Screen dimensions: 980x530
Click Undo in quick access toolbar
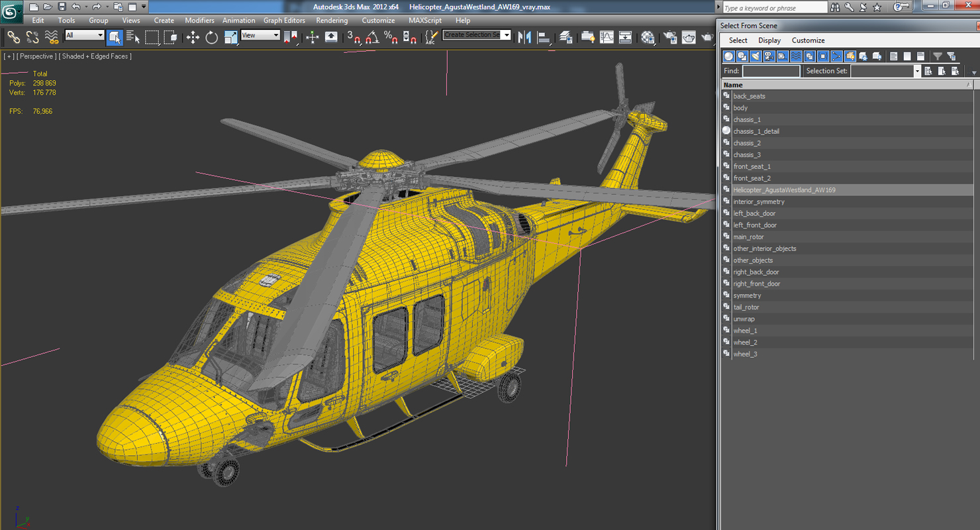pyautogui.click(x=76, y=7)
